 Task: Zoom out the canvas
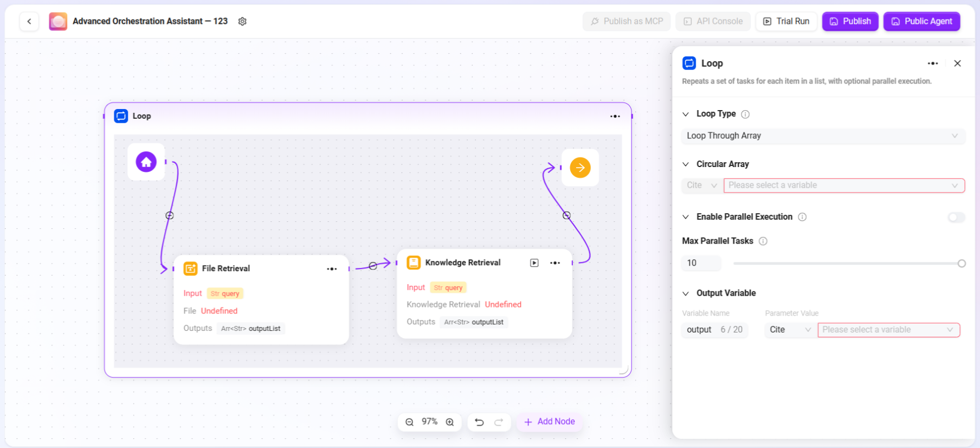click(x=410, y=422)
